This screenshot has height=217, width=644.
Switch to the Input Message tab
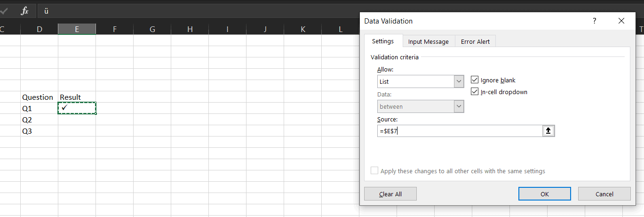click(428, 41)
